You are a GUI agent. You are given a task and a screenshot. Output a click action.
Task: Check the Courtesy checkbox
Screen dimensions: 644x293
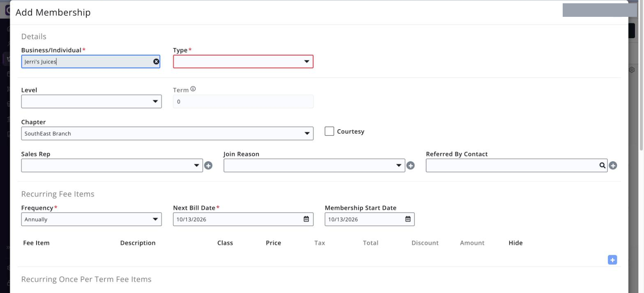tap(329, 131)
